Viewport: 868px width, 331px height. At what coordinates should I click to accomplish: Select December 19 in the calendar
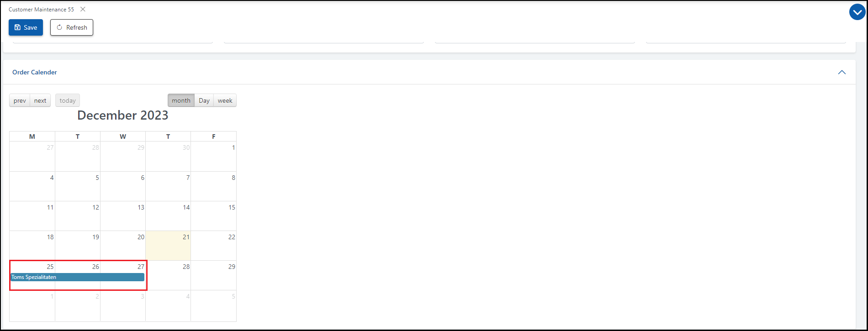(78, 247)
